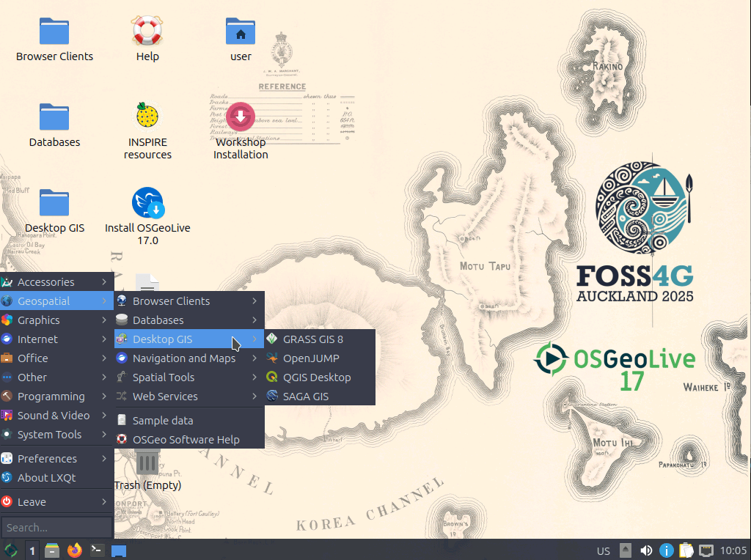751x560 pixels.
Task: Open the volume control tray icon
Action: [x=646, y=550]
